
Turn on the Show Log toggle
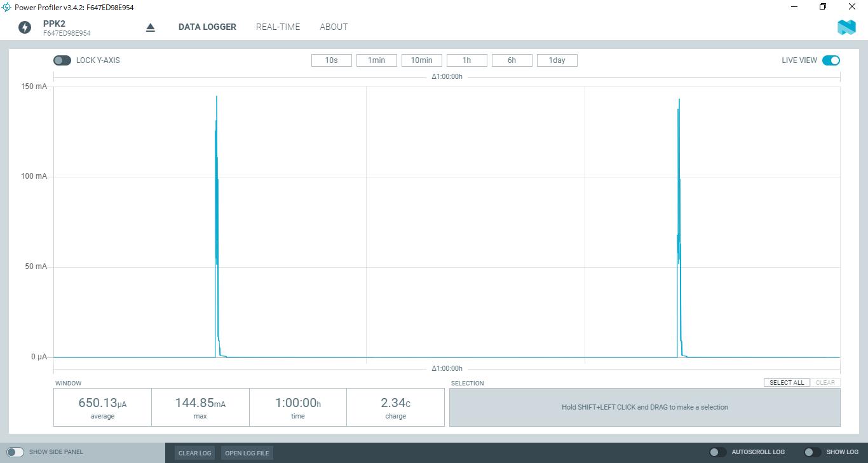[x=813, y=452]
